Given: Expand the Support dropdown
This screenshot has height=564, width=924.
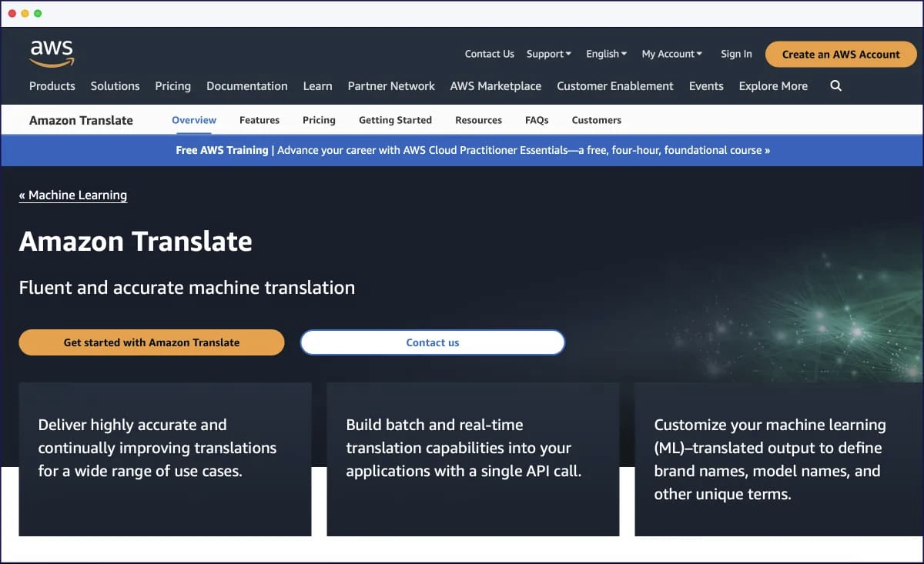Looking at the screenshot, I should [x=548, y=54].
